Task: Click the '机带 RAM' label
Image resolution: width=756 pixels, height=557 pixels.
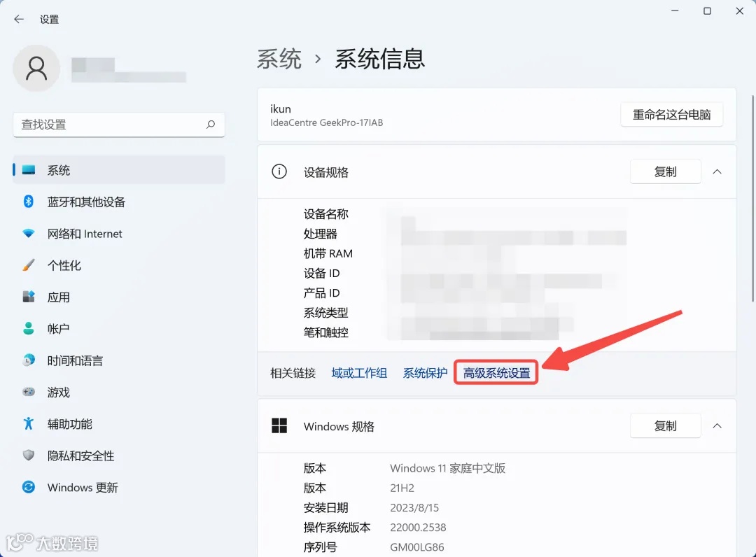Action: pos(328,253)
